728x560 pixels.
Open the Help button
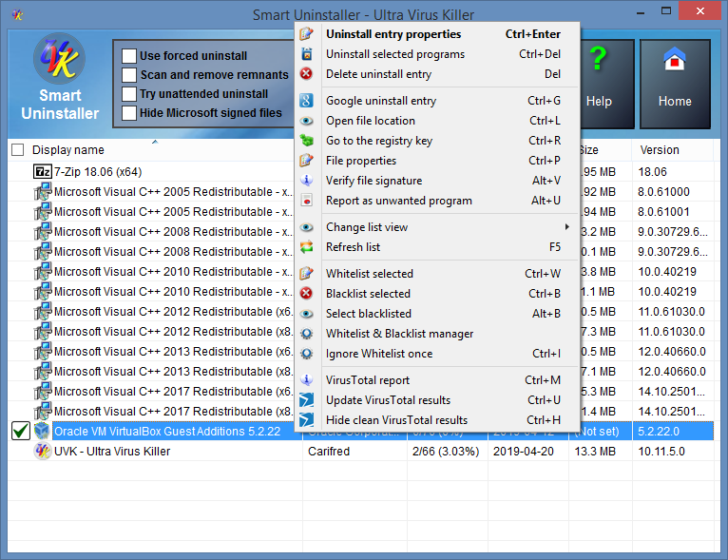point(606,84)
